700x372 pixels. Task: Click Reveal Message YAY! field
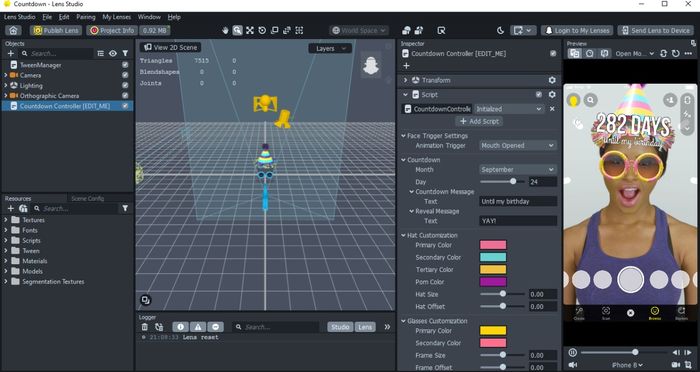pos(518,221)
